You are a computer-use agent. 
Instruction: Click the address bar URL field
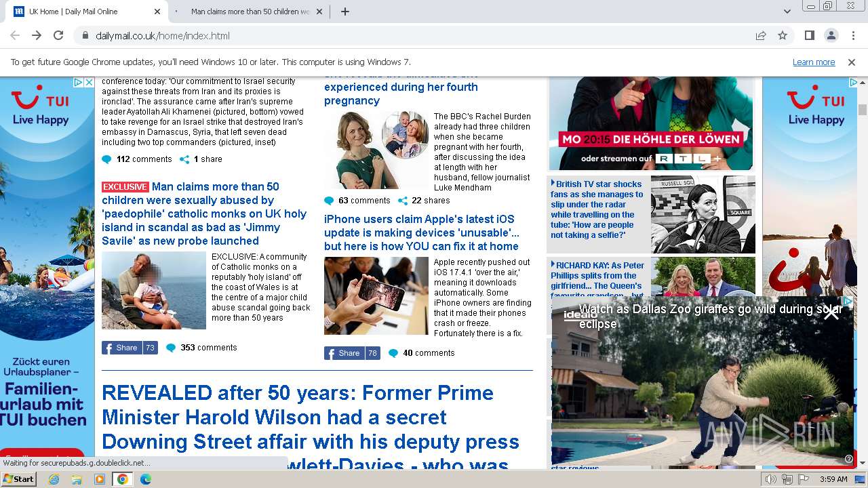[x=420, y=36]
